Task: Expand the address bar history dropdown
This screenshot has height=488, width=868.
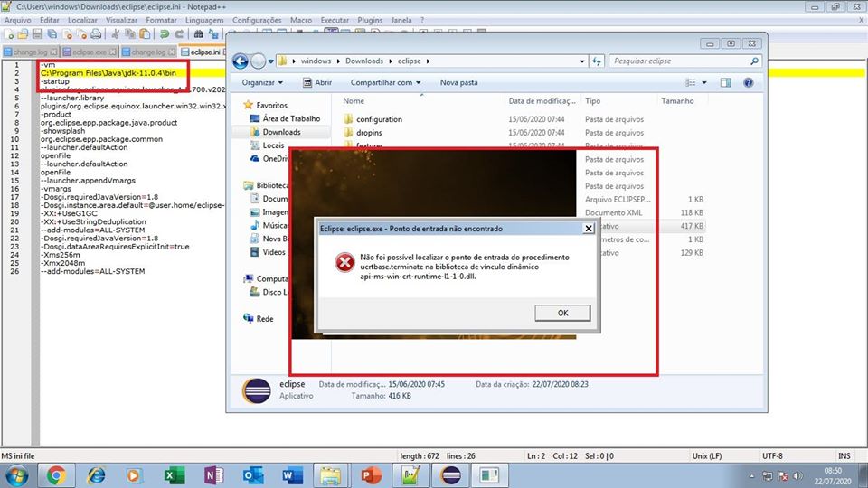Action: 581,61
